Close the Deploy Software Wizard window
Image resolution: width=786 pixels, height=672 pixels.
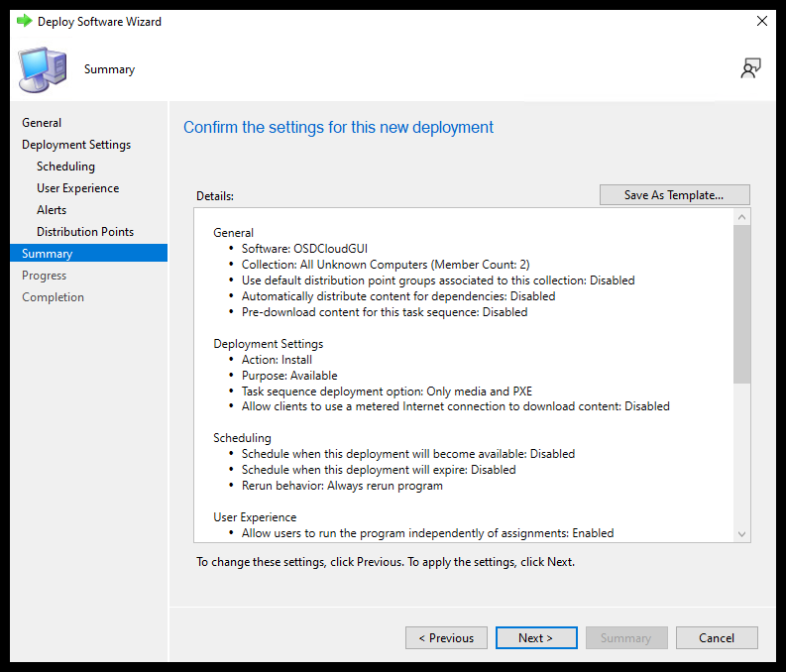click(761, 21)
